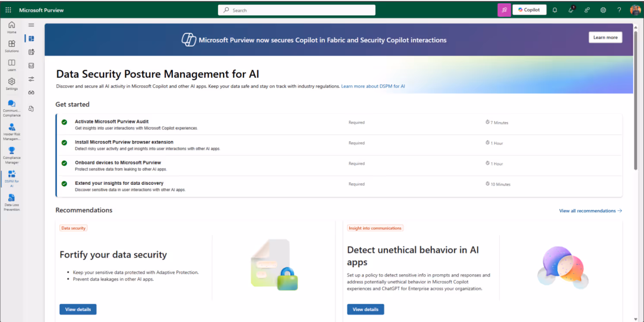Go to Home in the navigation rail

point(12,28)
